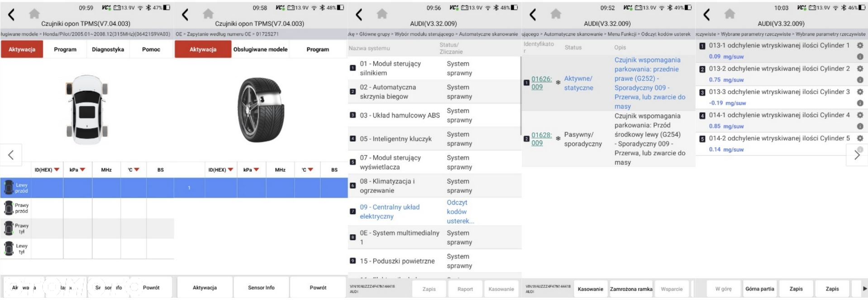The width and height of the screenshot is (868, 300).
Task: Tap the home icon on the Odczyt kodów usterek screen
Action: [x=556, y=14]
